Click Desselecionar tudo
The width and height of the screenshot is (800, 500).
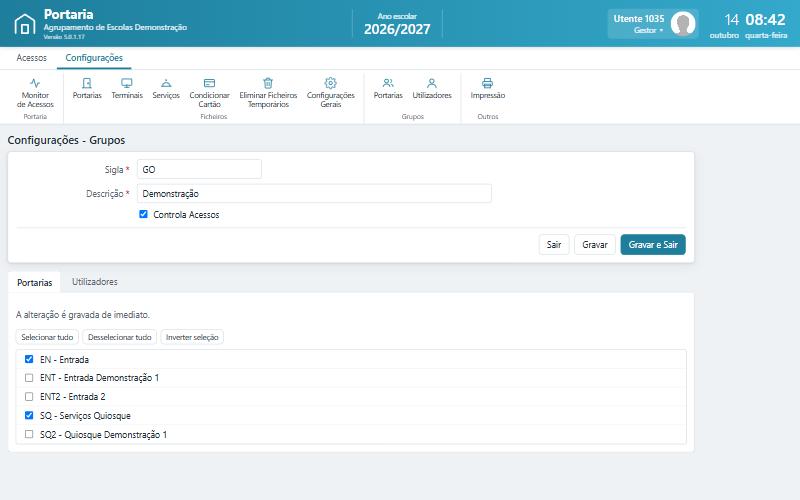point(119,337)
